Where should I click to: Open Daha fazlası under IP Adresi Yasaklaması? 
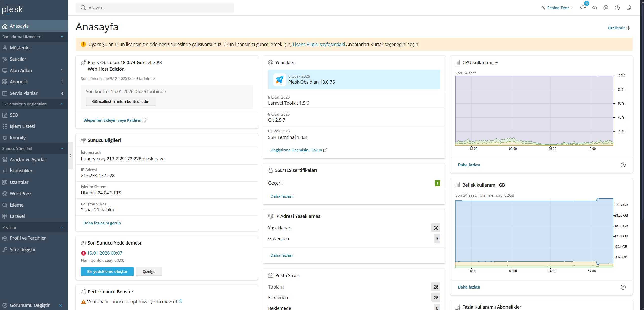[282, 255]
